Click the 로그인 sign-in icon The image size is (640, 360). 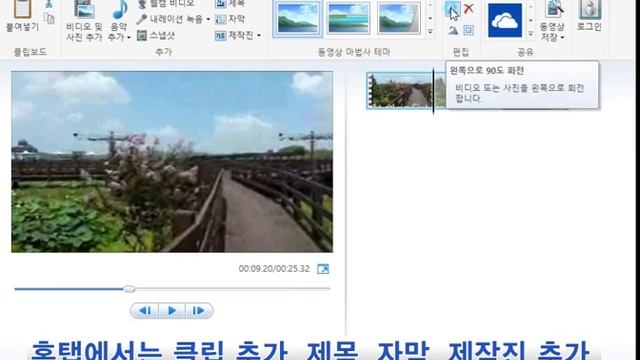[590, 9]
